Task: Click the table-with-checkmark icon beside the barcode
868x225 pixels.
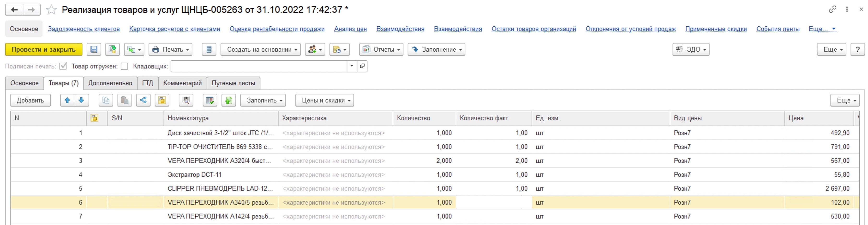Action: point(210,100)
